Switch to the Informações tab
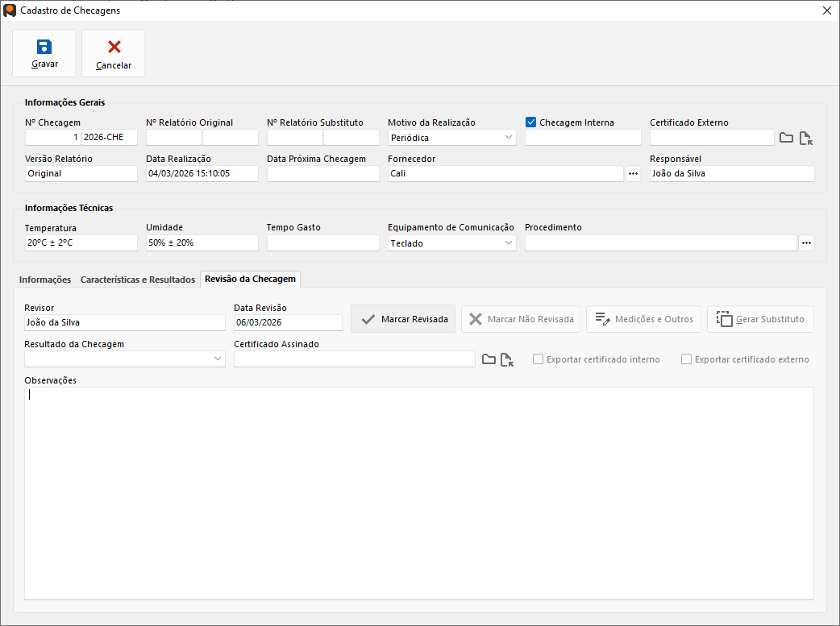840x626 pixels. pyautogui.click(x=45, y=280)
